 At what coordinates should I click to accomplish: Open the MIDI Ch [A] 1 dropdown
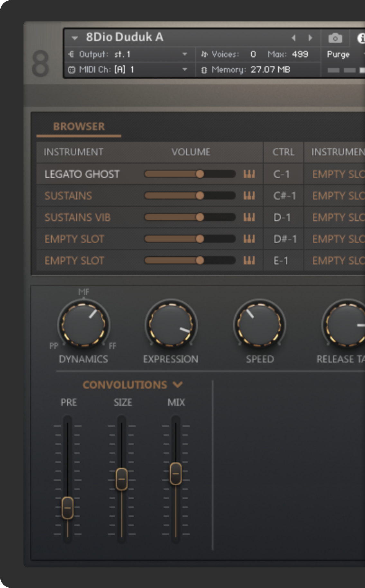185,69
